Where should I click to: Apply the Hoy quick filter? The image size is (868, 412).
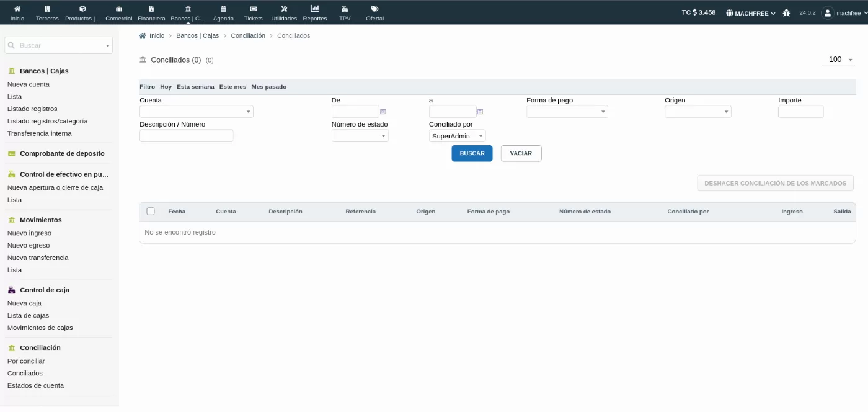click(x=166, y=87)
